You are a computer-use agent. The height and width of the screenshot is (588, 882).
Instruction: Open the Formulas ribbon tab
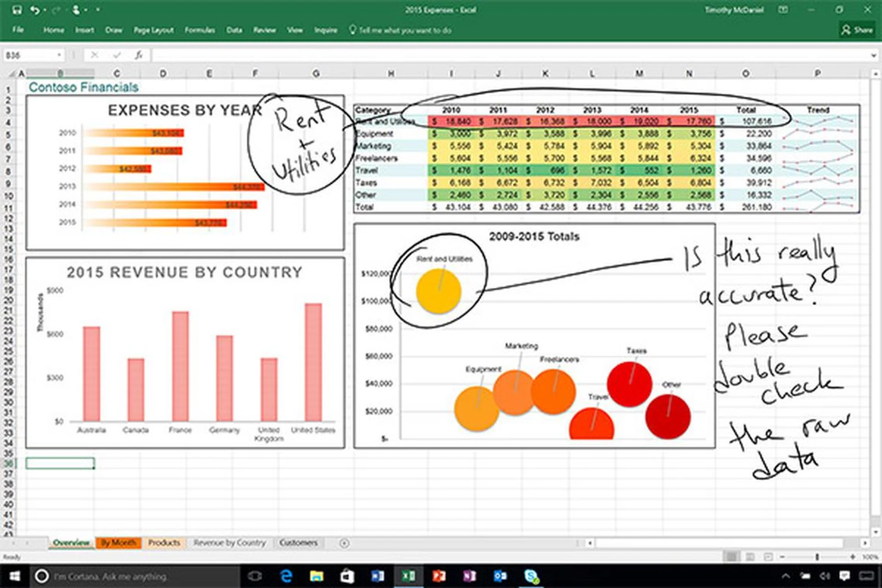pyautogui.click(x=200, y=30)
